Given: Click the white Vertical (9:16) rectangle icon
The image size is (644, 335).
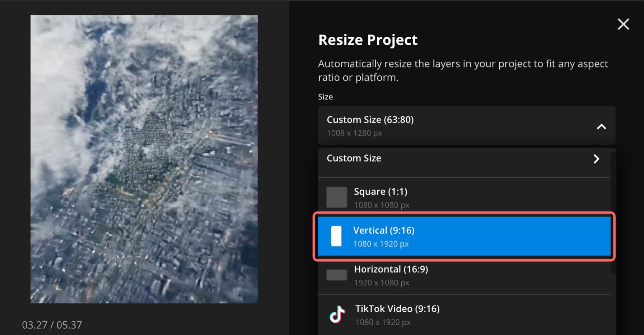Looking at the screenshot, I should (336, 236).
